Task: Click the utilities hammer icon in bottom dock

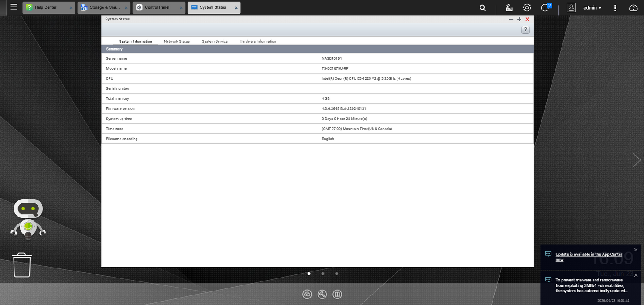Action: click(x=322, y=295)
